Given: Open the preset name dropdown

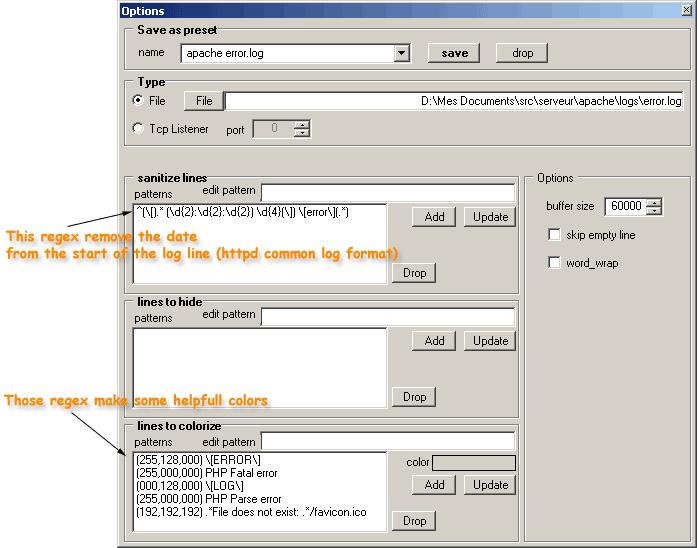Looking at the screenshot, I should coord(402,54).
